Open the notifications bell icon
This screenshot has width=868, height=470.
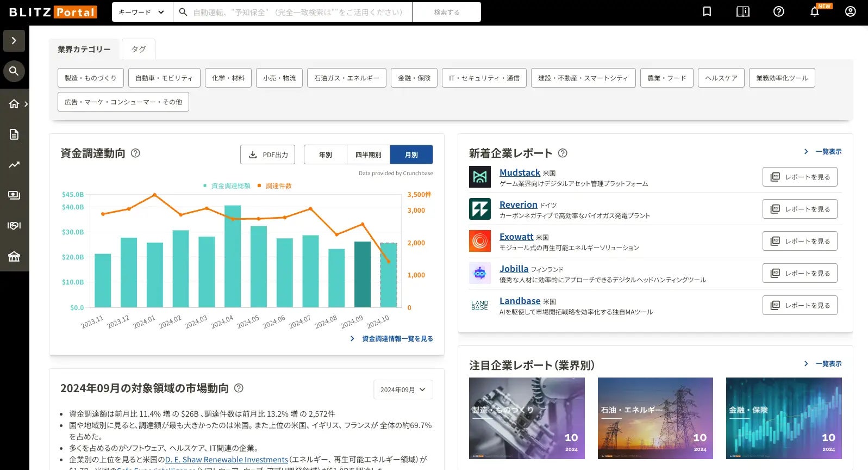[x=815, y=12]
